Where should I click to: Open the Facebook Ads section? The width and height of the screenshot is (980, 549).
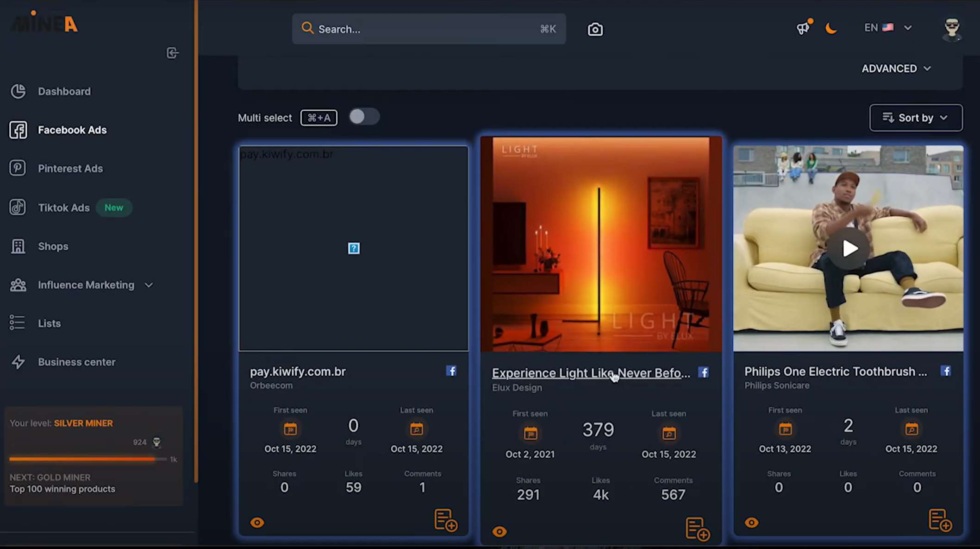72,130
